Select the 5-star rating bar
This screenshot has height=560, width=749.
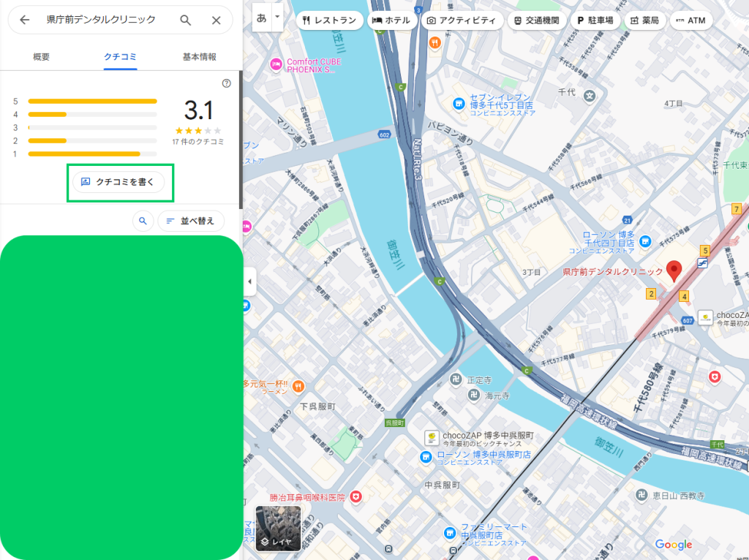[92, 101]
